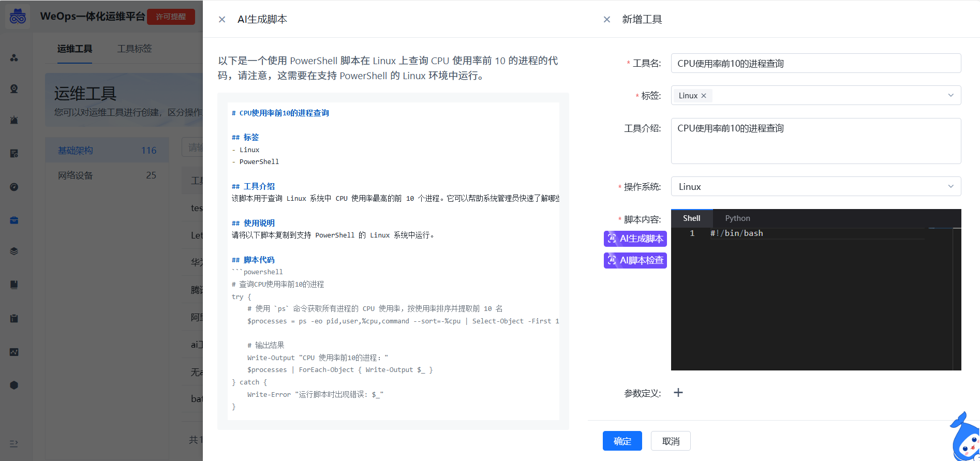Screen dimensions: 980x461
Task: Click the layers stack icon in sidebar
Action: 14,251
